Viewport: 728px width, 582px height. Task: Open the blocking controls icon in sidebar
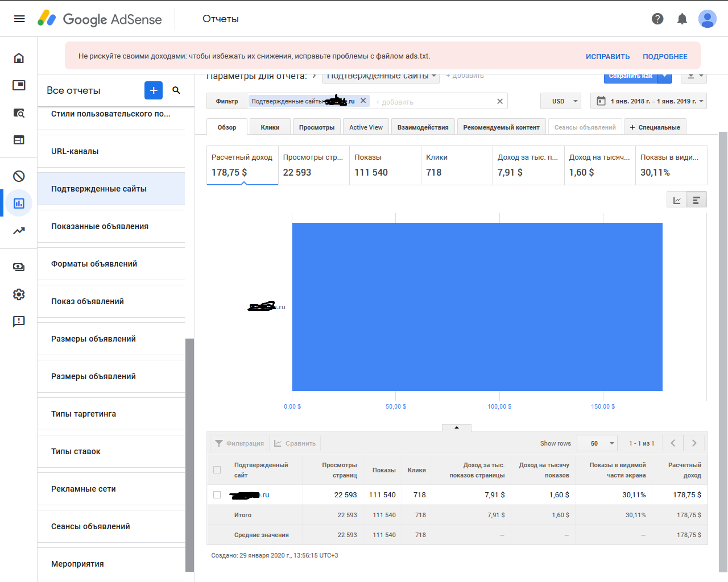[19, 176]
